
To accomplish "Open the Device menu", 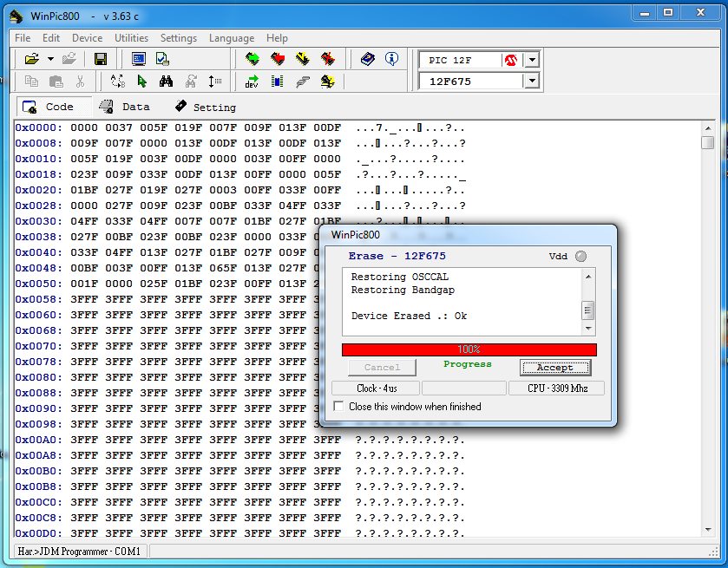I will (88, 38).
